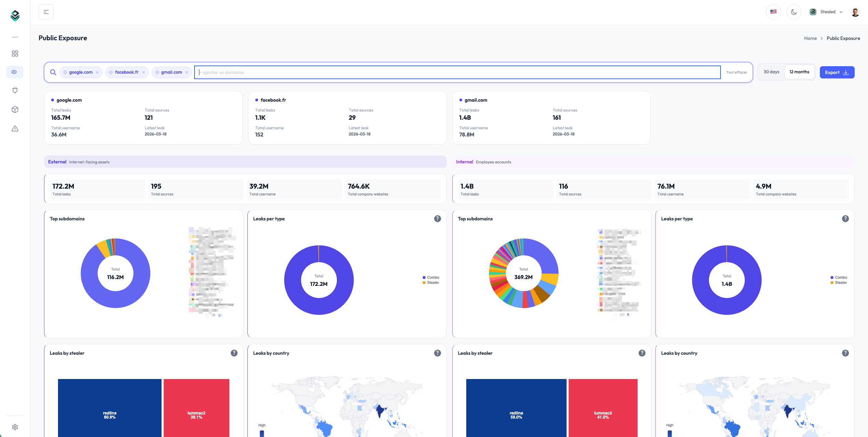Click Brazil on Internal Leaks by country map
The image size is (868, 437).
pos(732,428)
